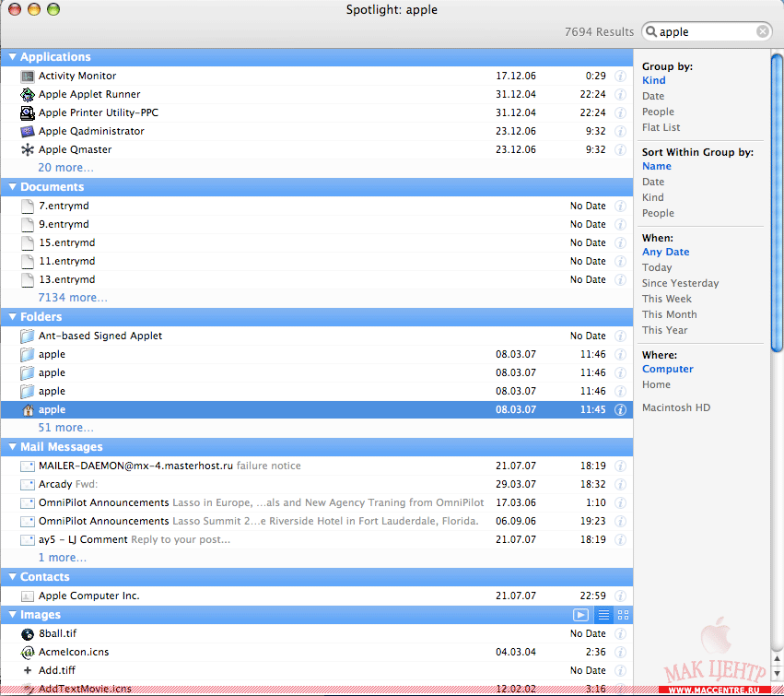
Task: Show info for Ant-based Signed Applet
Action: [x=620, y=336]
